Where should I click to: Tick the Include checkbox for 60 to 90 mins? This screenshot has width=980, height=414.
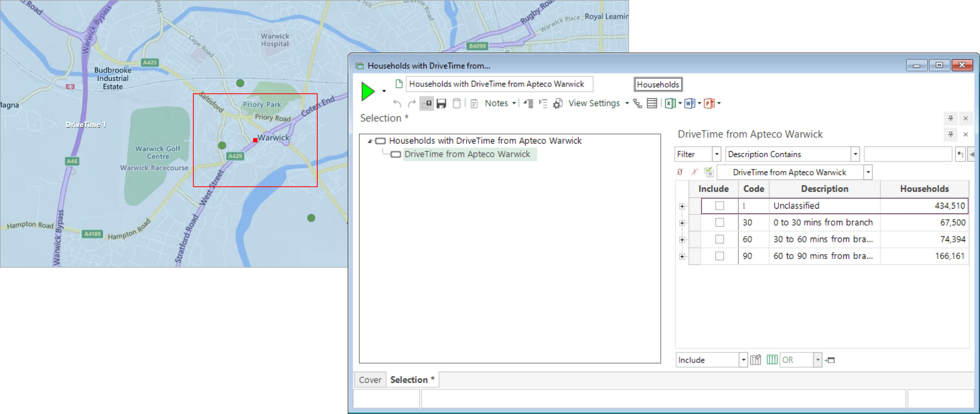tap(720, 256)
